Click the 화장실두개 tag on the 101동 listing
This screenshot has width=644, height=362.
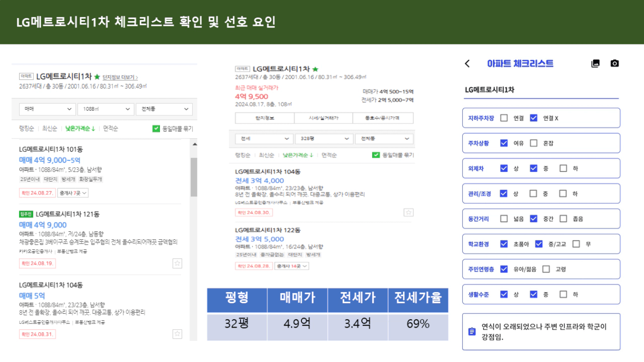(x=91, y=179)
